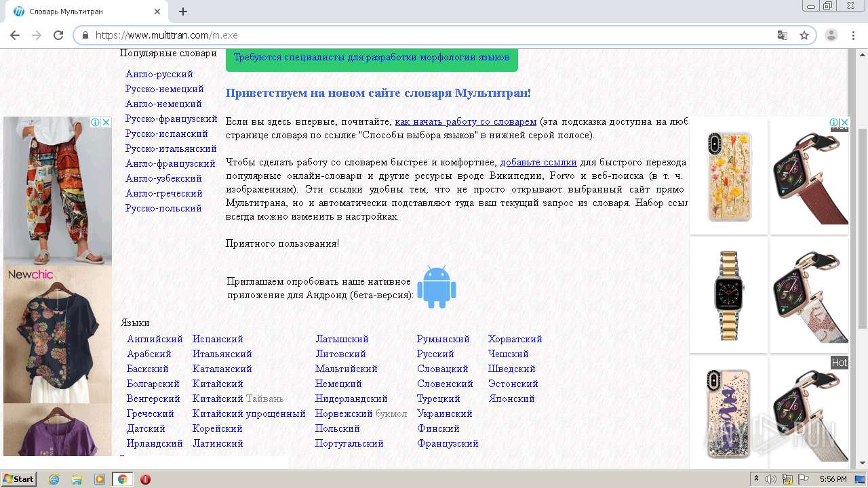Select the Китайский Тайвань language
868x488 pixels.
point(238,399)
